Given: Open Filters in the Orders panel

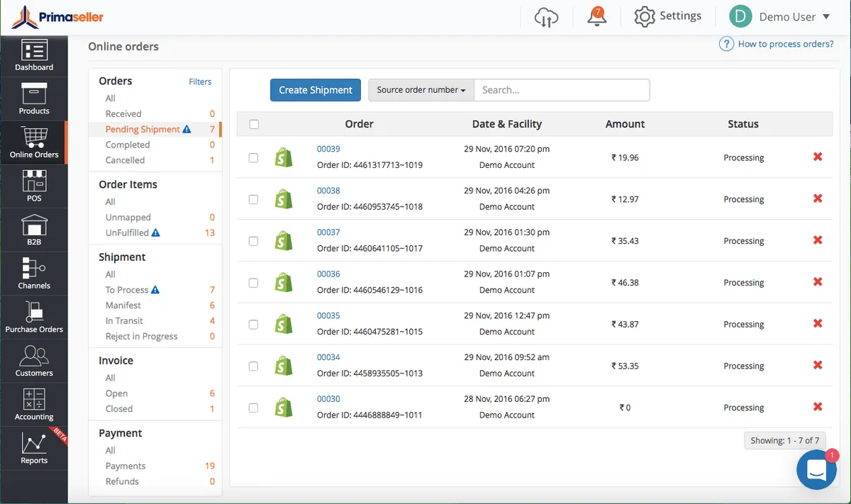Looking at the screenshot, I should (200, 82).
